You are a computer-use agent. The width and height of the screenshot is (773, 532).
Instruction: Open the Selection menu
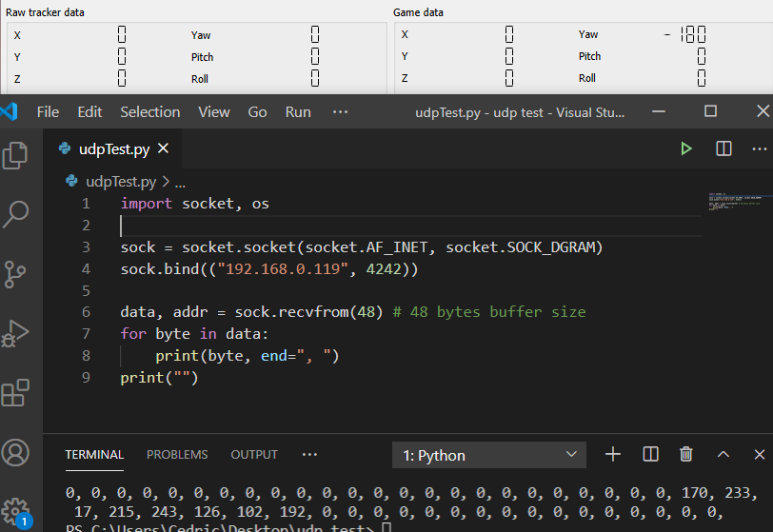[x=149, y=112]
